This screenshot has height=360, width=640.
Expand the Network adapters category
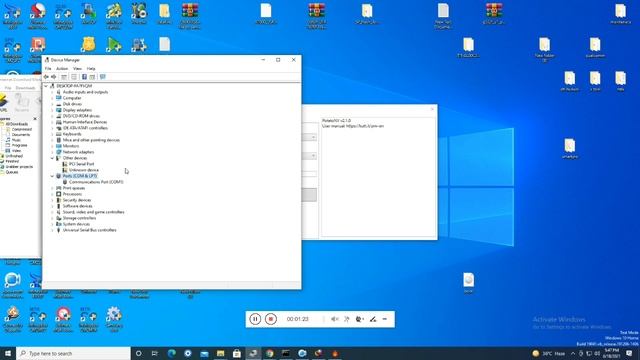(x=52, y=152)
